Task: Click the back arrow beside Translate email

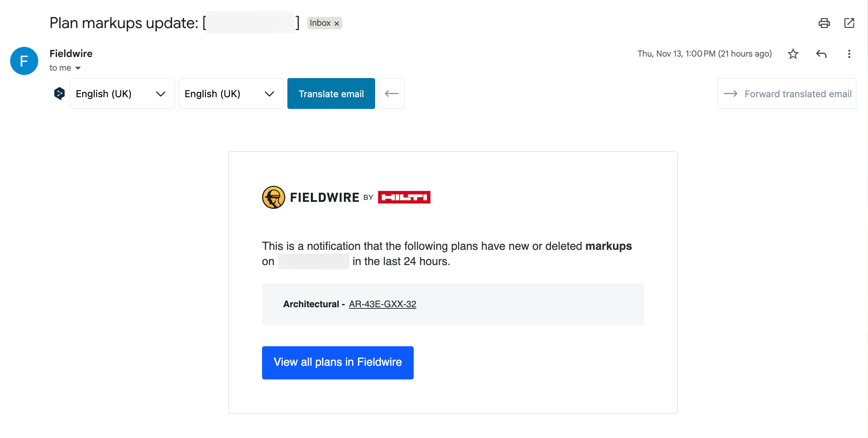Action: 391,94
